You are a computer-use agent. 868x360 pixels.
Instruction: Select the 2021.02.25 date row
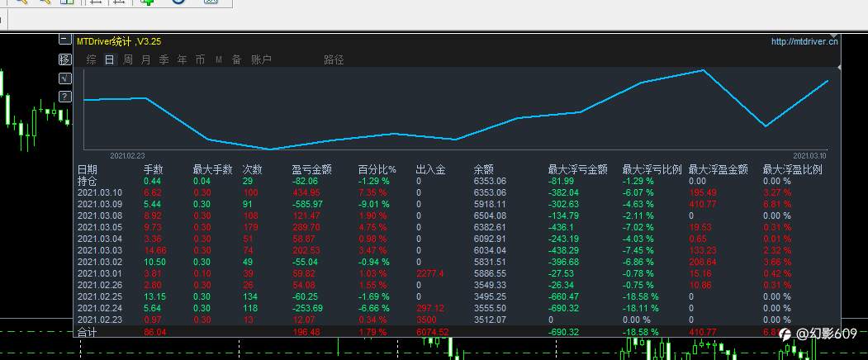pyautogui.click(x=100, y=297)
